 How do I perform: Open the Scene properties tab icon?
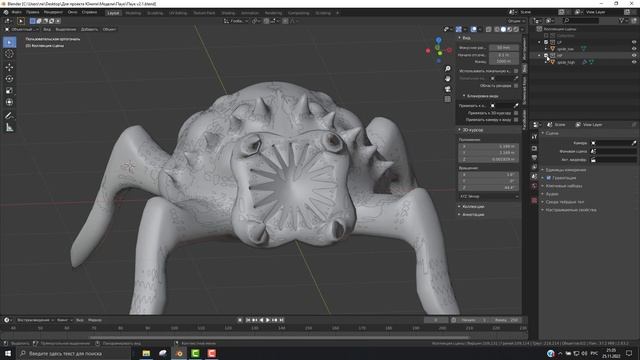point(534,176)
